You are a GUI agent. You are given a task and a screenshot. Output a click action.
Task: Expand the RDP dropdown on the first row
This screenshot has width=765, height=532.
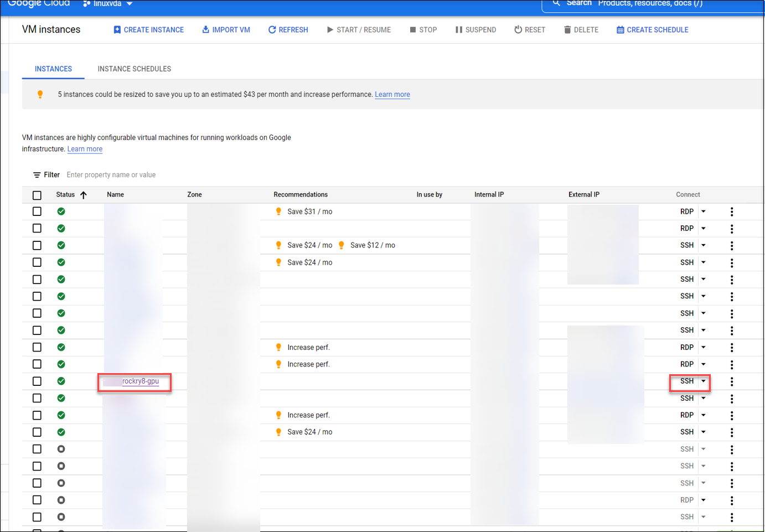pos(702,211)
